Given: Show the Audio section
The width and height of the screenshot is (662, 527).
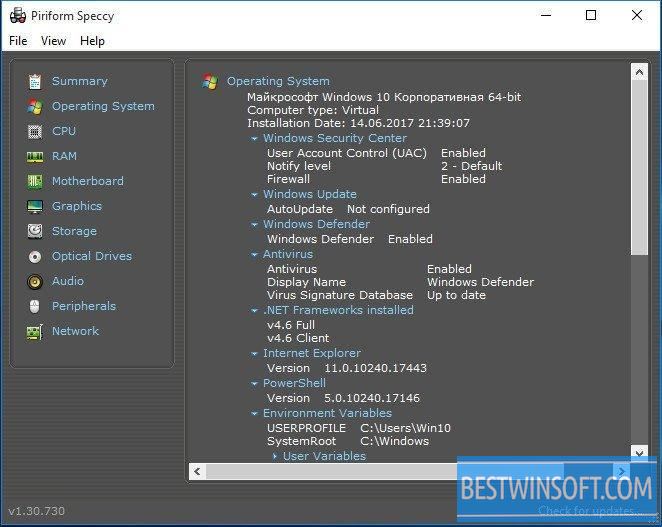Looking at the screenshot, I should coord(68,281).
